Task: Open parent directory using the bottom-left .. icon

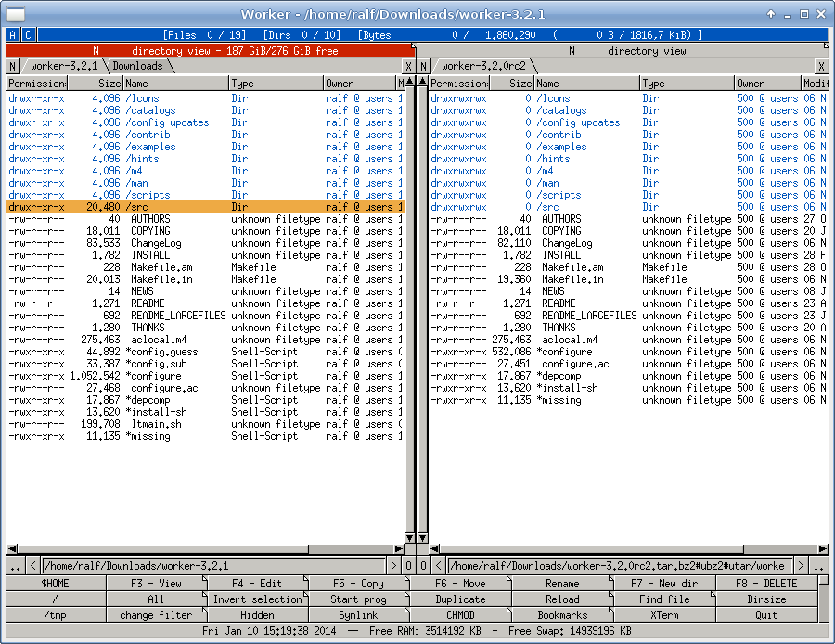Action: 12,564
